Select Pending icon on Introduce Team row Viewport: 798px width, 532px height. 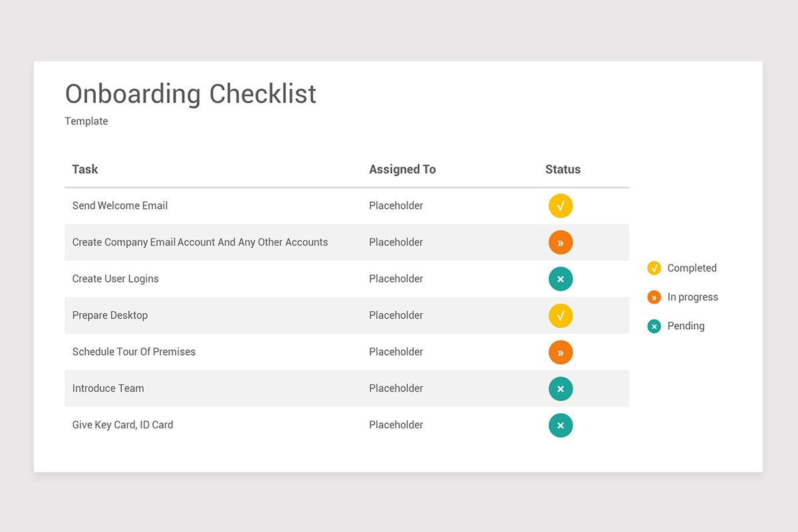[x=561, y=389]
